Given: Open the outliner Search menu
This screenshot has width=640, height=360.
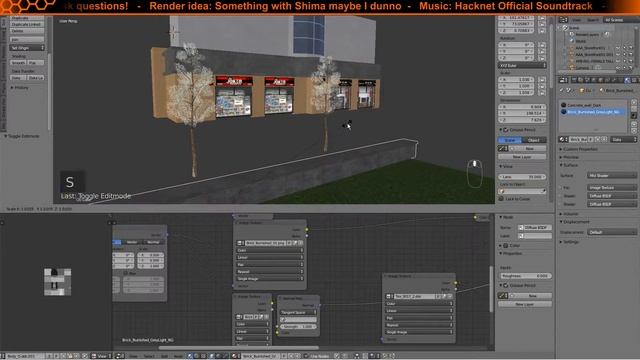Looking at the screenshot, I should (x=593, y=20).
